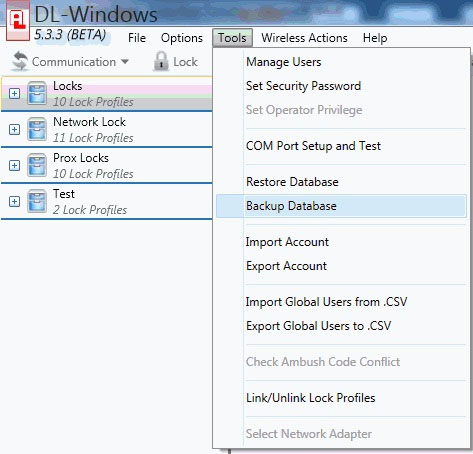Open the Options menu
The height and width of the screenshot is (454, 473).
[182, 38]
